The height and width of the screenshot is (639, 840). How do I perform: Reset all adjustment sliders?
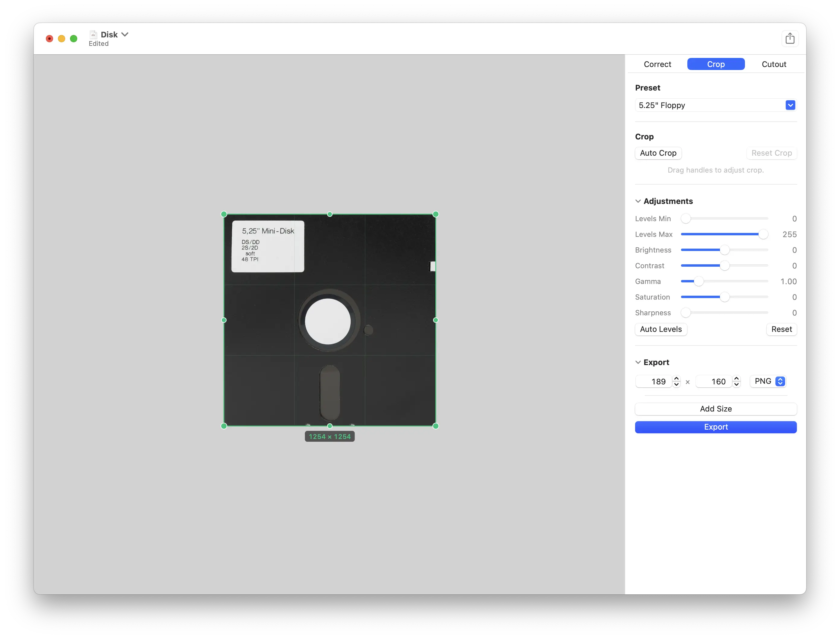(x=781, y=329)
